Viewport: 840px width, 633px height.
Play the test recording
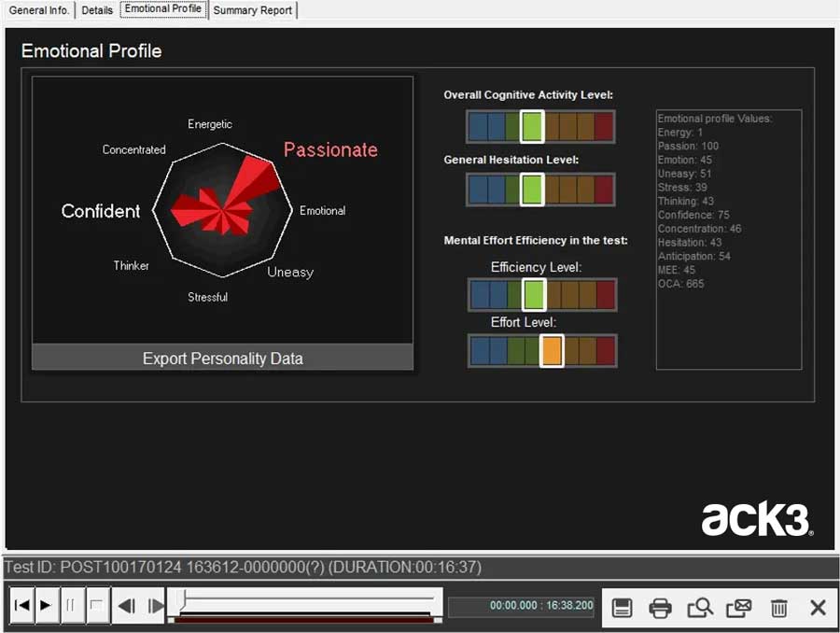click(47, 605)
